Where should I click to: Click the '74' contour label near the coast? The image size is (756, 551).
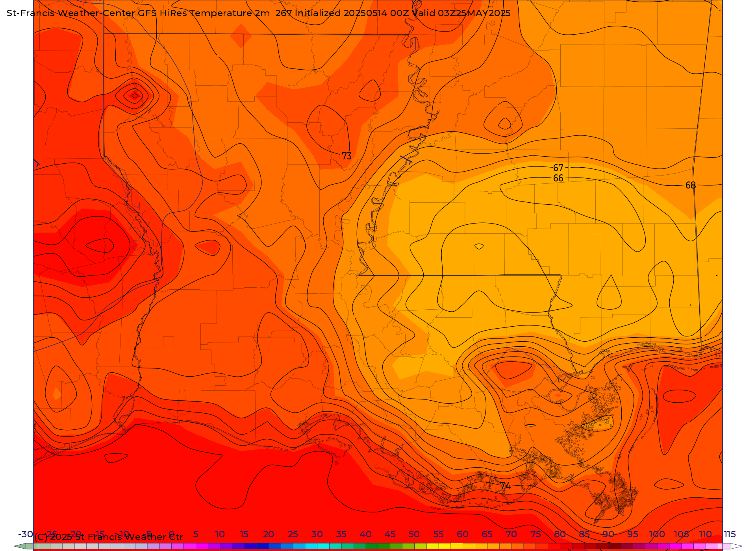point(506,486)
